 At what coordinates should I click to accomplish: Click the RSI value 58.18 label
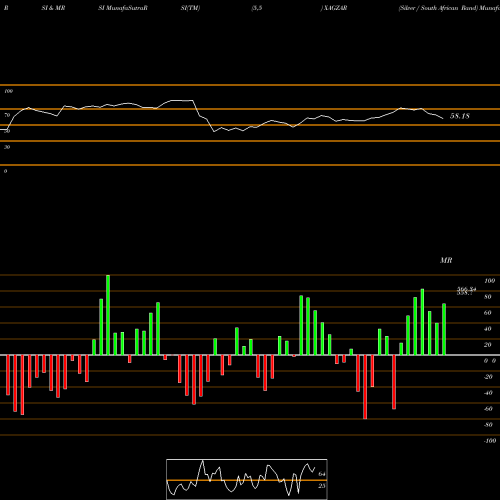point(460,116)
